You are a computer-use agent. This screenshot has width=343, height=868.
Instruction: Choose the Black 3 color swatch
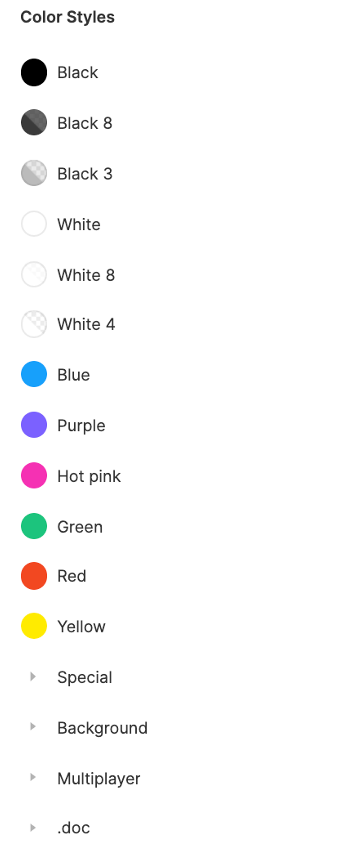click(34, 173)
